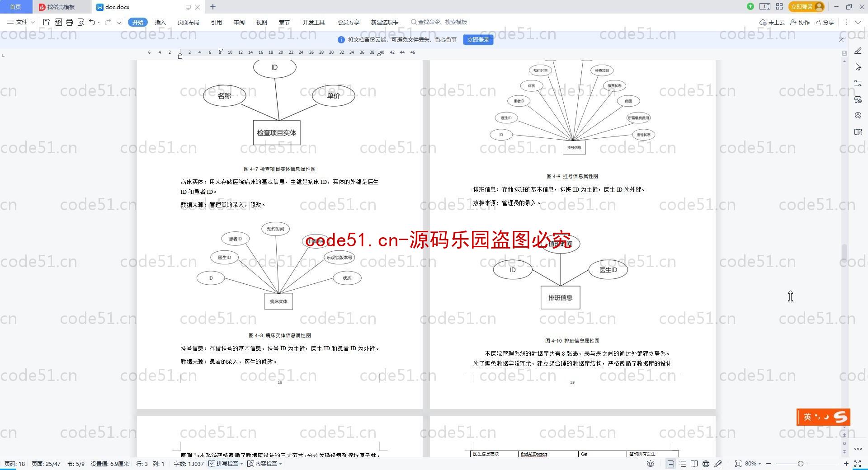This screenshot has width=868, height=470.
Task: Click fit page zoom icon
Action: coord(738,464)
